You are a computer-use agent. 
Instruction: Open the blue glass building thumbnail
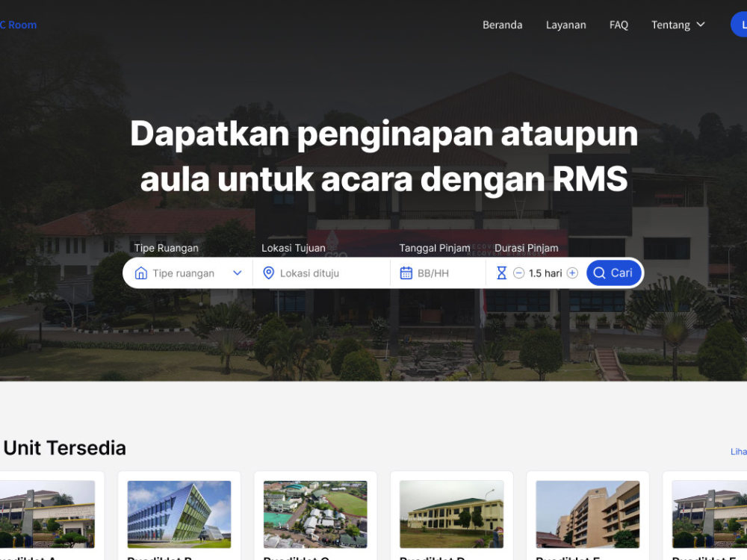[179, 514]
